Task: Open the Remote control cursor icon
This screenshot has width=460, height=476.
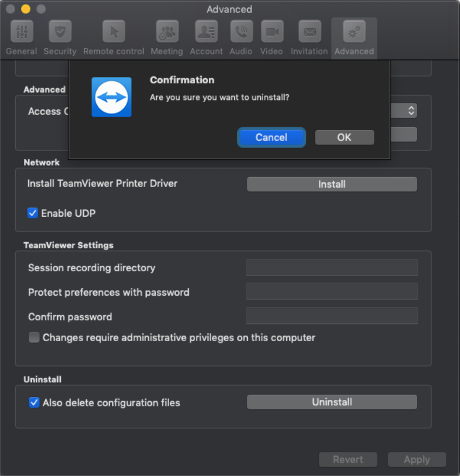Action: [x=114, y=32]
